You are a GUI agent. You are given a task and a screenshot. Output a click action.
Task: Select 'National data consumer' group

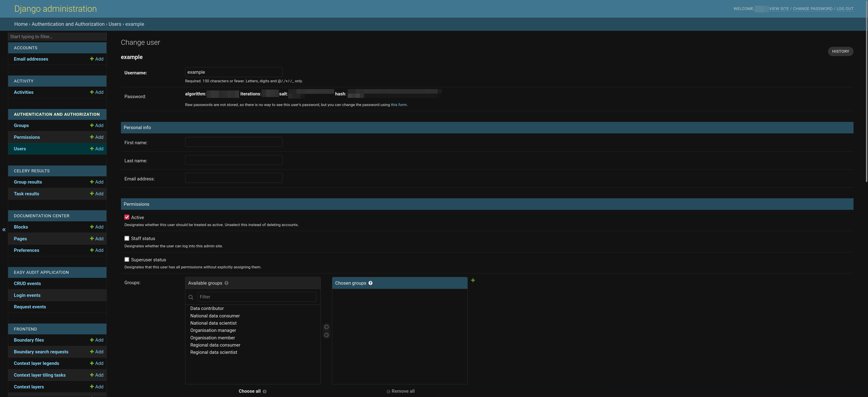[x=215, y=316]
